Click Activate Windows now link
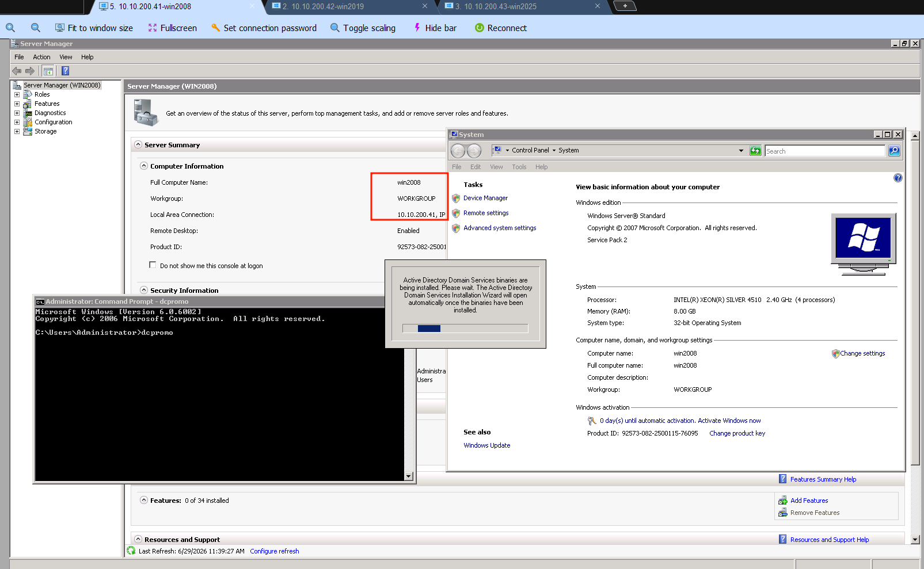This screenshot has height=569, width=924. 729,421
